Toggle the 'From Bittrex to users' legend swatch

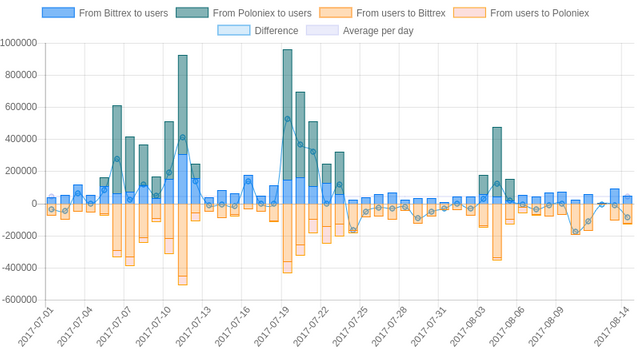(x=58, y=13)
